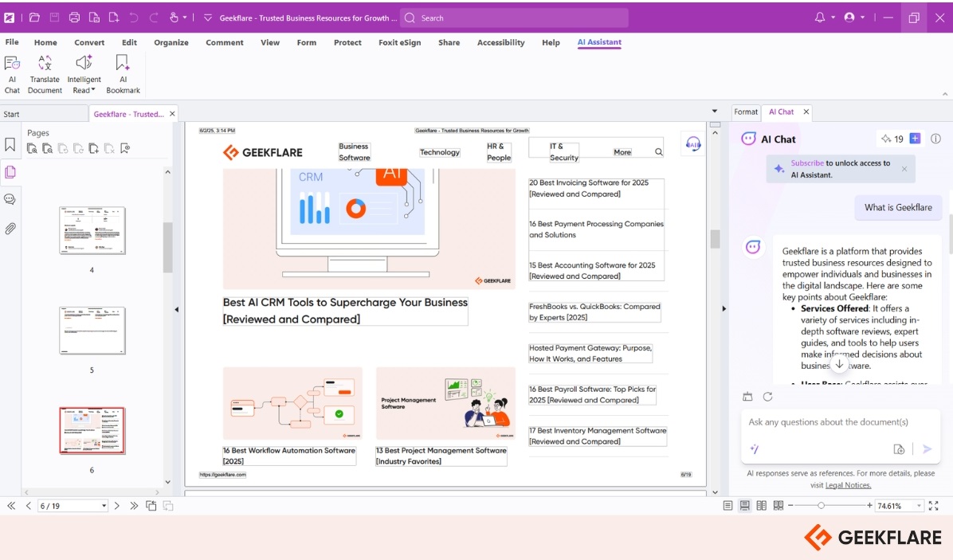The width and height of the screenshot is (953, 560).
Task: Switch to the Convert ribbon tab
Action: coord(89,42)
